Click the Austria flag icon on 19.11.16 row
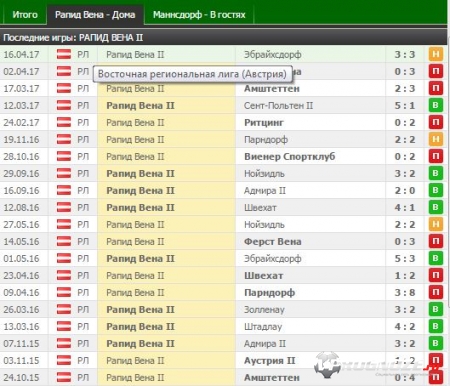Viewport: 450px width, 386px height. pyautogui.click(x=64, y=139)
